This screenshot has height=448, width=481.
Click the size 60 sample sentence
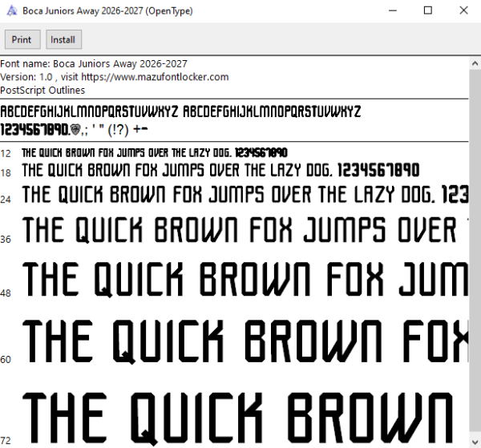pos(245,341)
